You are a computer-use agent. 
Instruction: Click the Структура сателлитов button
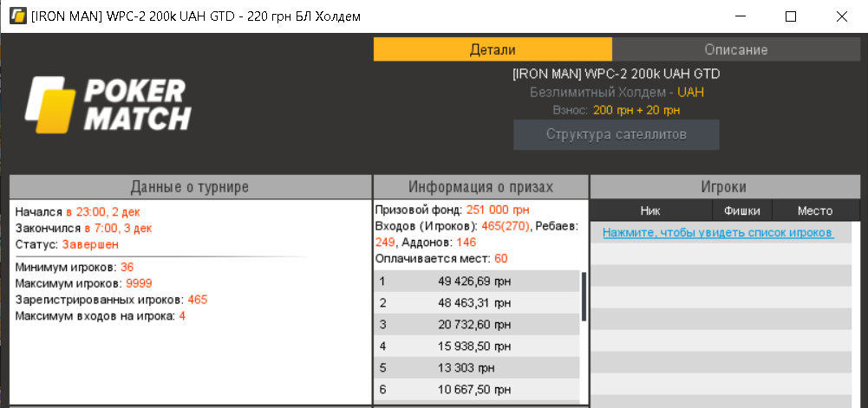617,134
